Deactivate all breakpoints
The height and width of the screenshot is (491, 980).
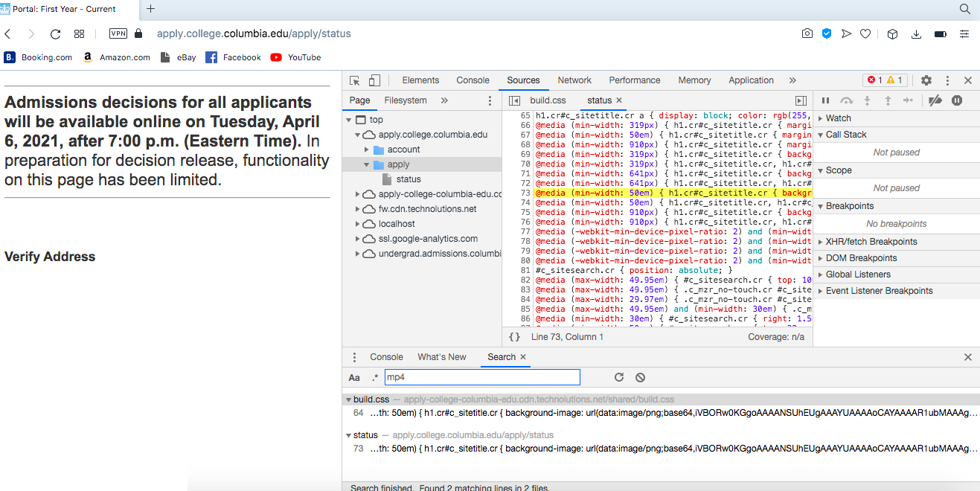[x=936, y=100]
